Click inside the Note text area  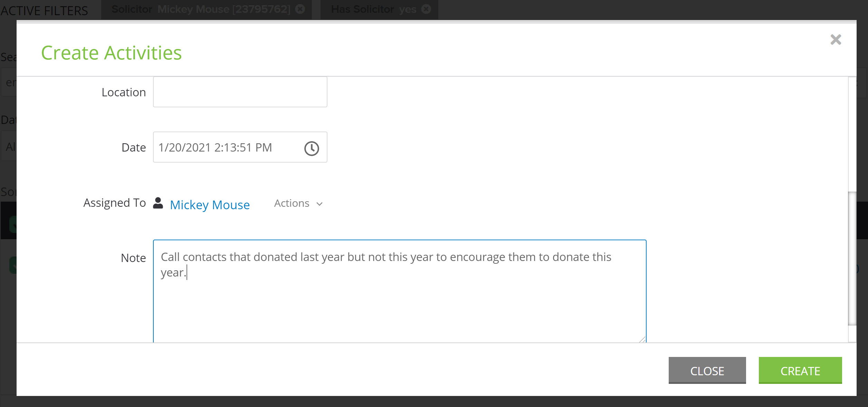click(x=400, y=291)
